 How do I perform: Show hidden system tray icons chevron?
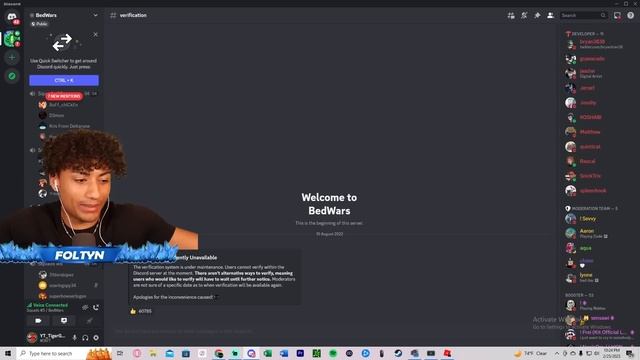[x=557, y=353]
